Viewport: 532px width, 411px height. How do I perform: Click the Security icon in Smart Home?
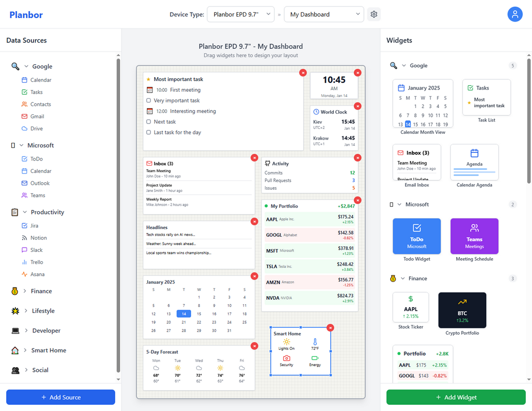[286, 358]
